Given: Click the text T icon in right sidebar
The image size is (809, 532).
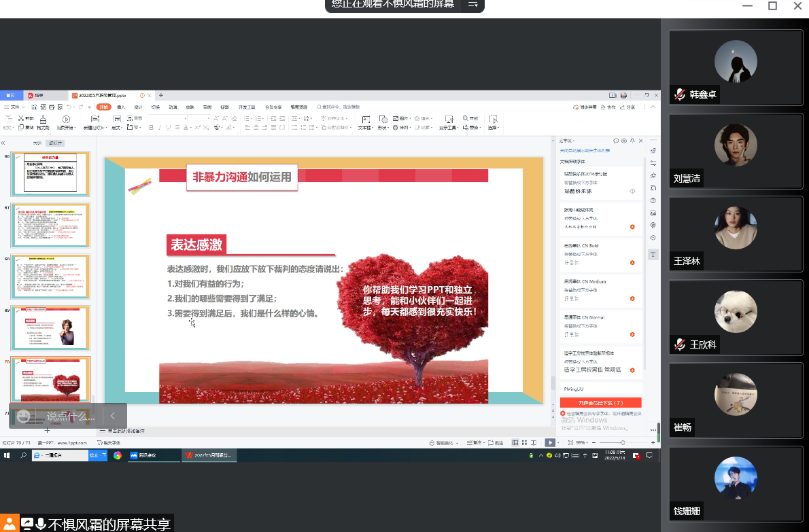Looking at the screenshot, I should click(x=653, y=254).
